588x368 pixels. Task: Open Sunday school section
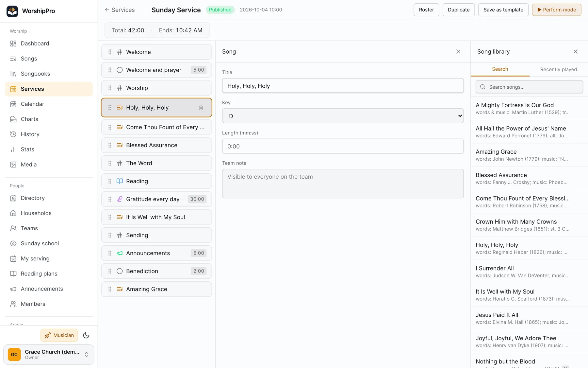[49, 243]
